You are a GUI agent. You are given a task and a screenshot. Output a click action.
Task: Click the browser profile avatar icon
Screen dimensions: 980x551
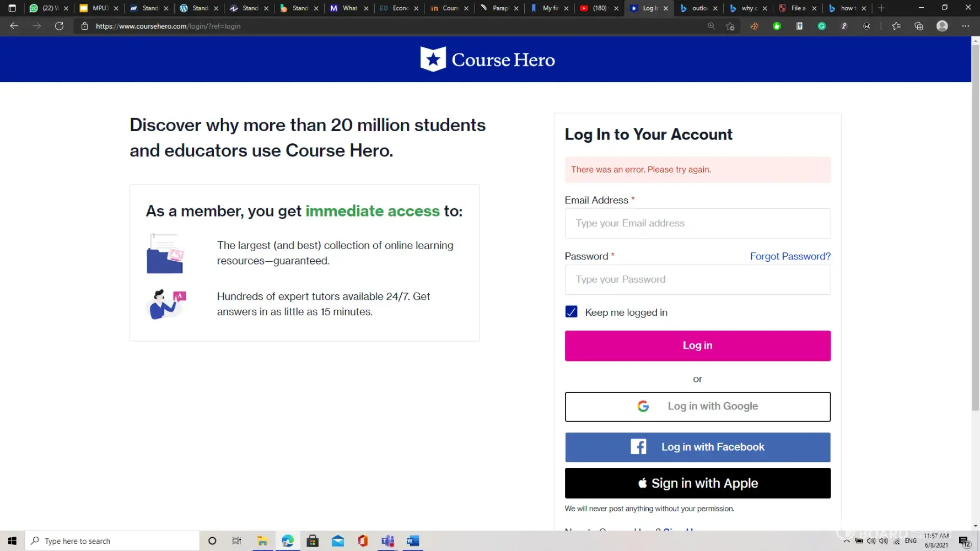(942, 26)
